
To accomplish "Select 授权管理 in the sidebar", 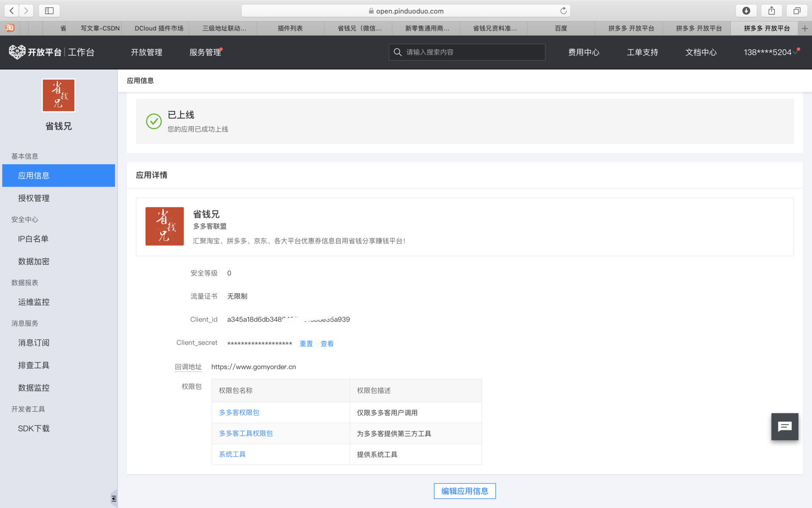I will [x=34, y=198].
